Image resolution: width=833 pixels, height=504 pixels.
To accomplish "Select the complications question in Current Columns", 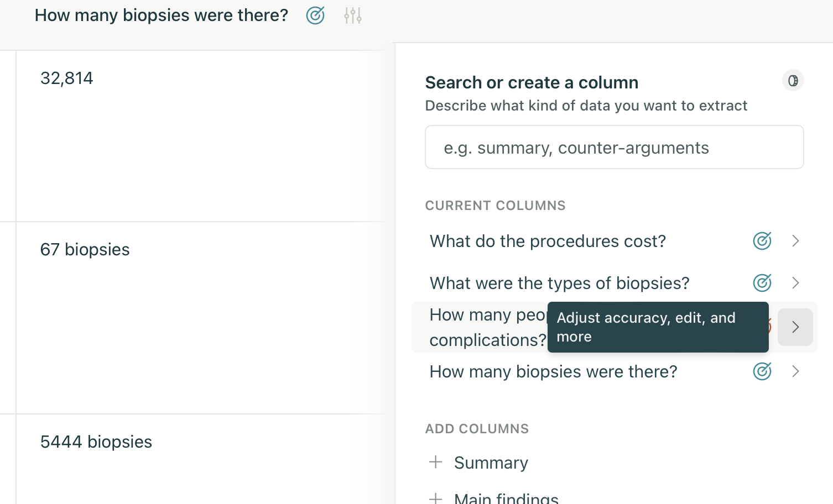I will pos(487,327).
